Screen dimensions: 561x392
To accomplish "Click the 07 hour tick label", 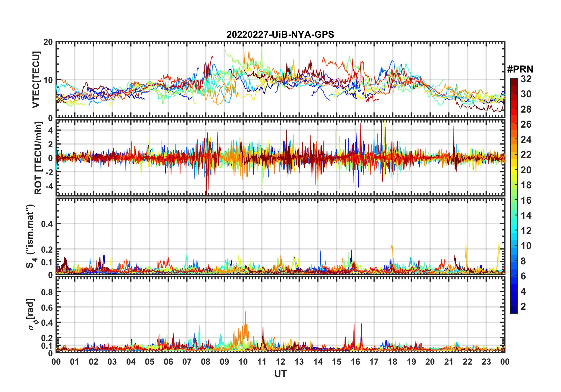I will pos(187,362).
